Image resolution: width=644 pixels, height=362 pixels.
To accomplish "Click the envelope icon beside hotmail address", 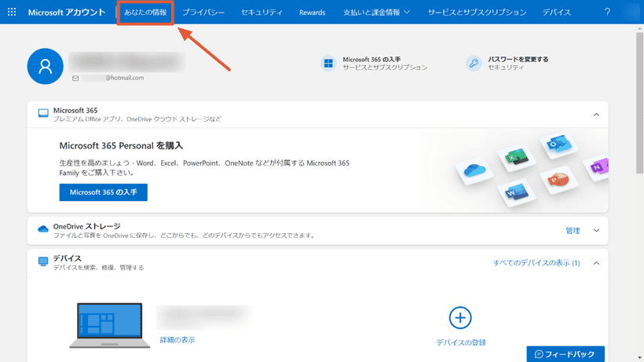I will [75, 78].
